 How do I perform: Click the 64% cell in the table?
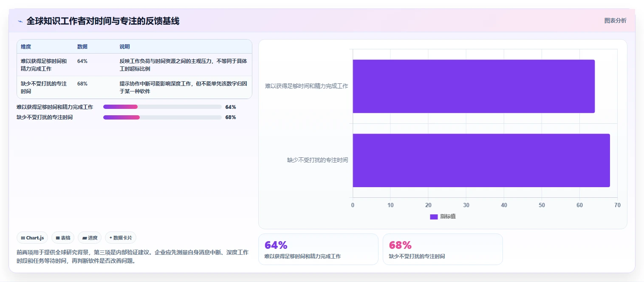pos(82,61)
